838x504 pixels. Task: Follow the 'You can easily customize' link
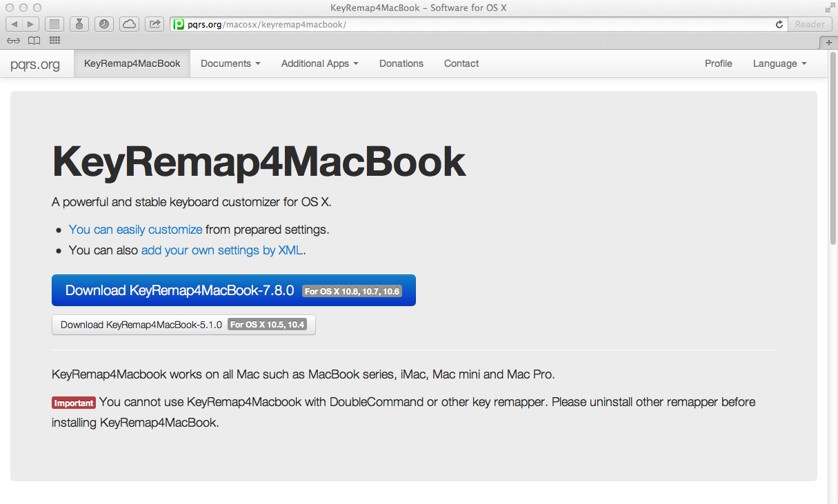135,230
